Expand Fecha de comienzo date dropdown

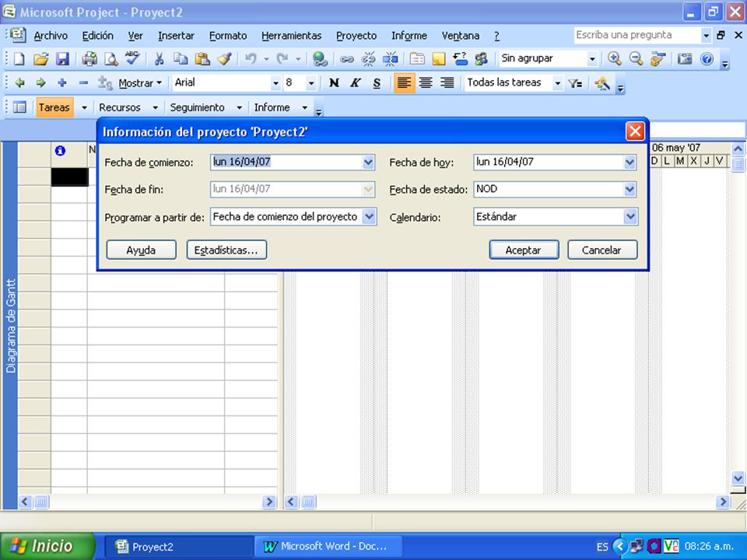pos(368,163)
